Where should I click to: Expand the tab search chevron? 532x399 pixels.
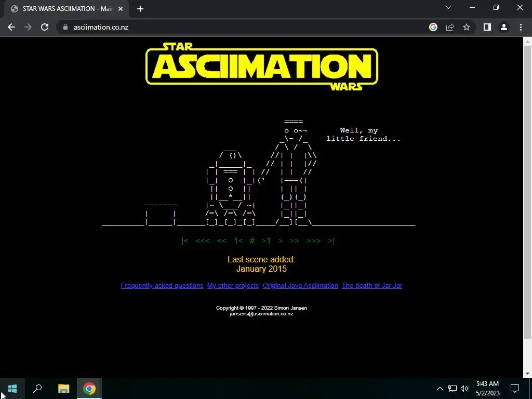tap(448, 7)
